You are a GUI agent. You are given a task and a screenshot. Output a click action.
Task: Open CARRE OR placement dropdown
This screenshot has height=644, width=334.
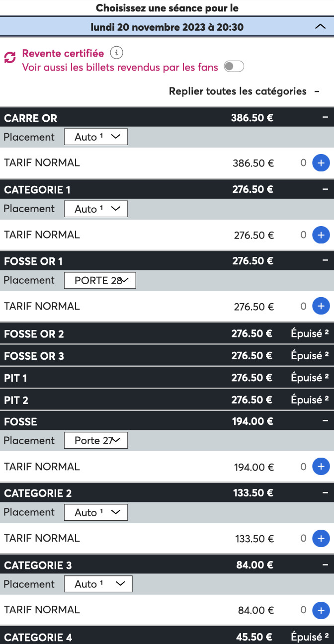click(x=96, y=137)
